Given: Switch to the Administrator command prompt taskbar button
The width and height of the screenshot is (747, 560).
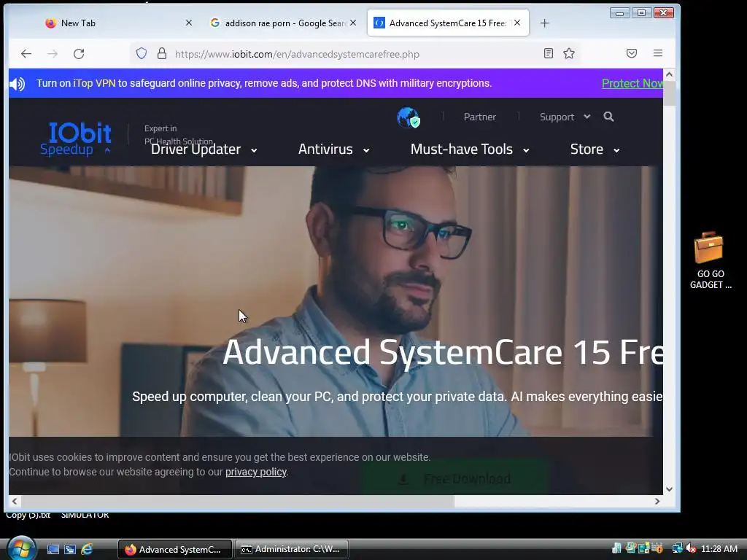Looking at the screenshot, I should 292,550.
